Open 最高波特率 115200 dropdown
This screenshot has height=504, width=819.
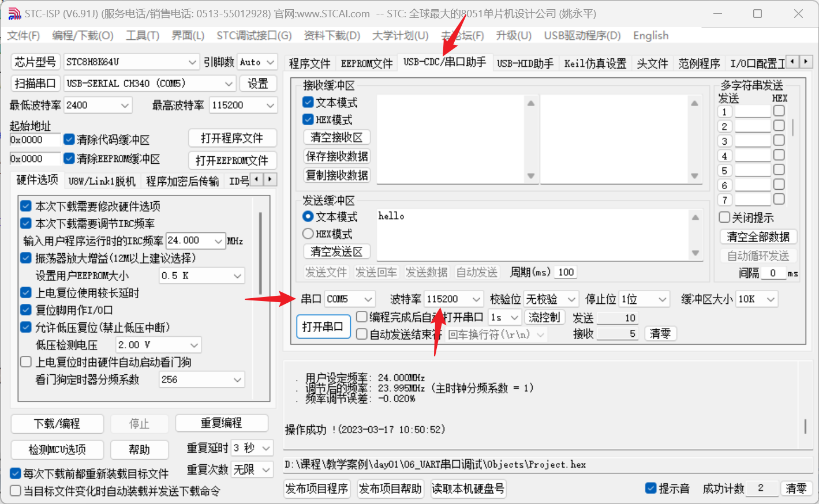click(243, 105)
